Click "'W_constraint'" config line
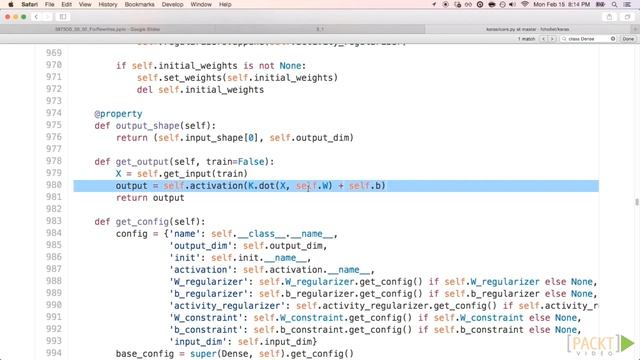 pyautogui.click(x=375, y=318)
